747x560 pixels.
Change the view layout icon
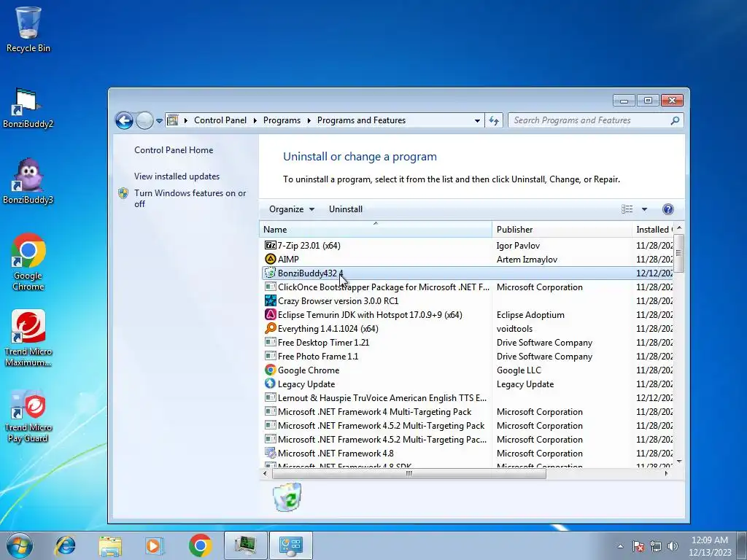tap(627, 209)
